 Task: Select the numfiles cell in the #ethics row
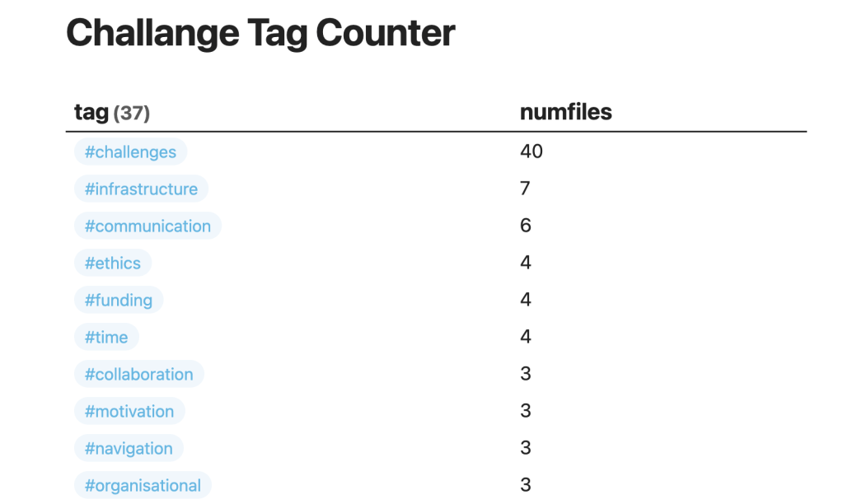pyautogui.click(x=526, y=263)
